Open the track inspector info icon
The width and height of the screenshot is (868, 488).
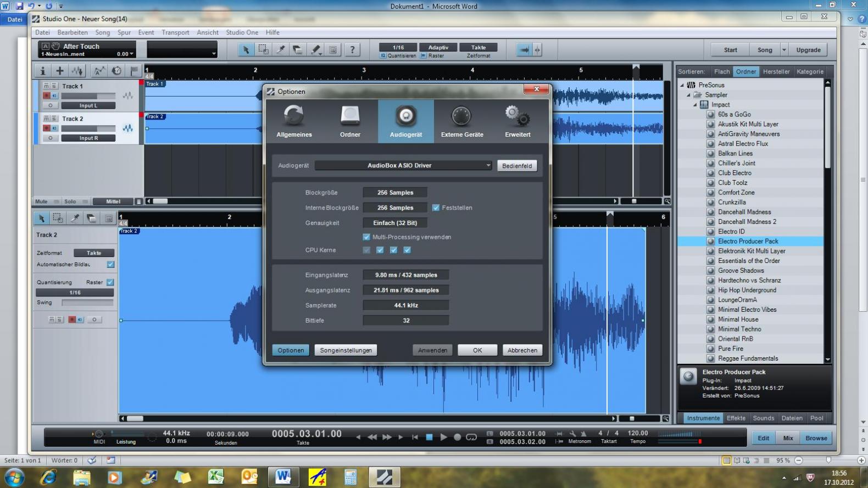tap(42, 71)
